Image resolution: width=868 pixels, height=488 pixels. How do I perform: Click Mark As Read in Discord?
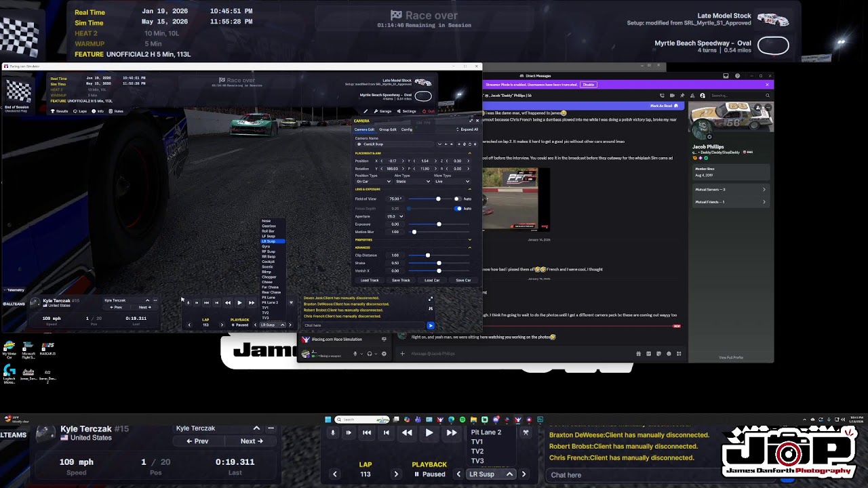(x=664, y=106)
